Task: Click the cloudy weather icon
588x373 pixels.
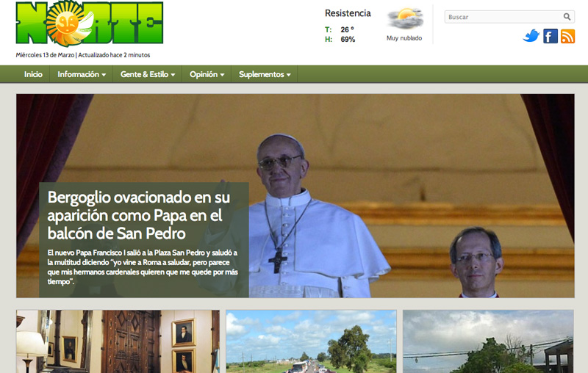Action: (x=405, y=18)
